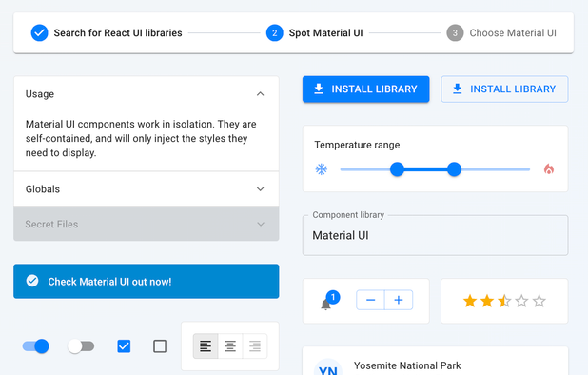Focus the Component library text field
Viewport: 588px width, 375px height.
click(436, 235)
